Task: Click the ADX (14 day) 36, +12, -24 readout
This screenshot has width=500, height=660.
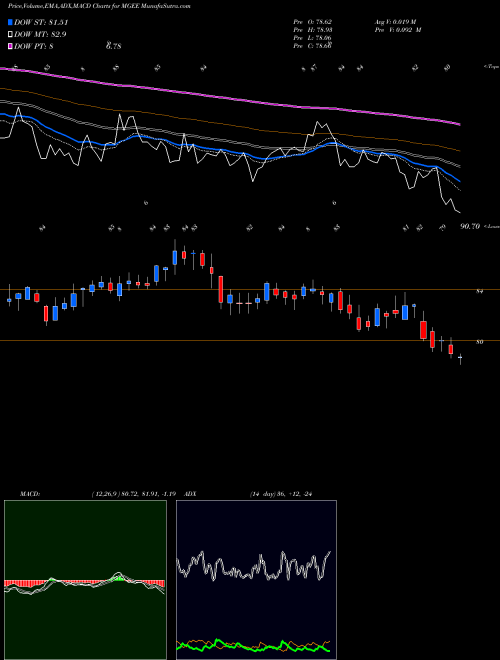Action: pos(281,494)
